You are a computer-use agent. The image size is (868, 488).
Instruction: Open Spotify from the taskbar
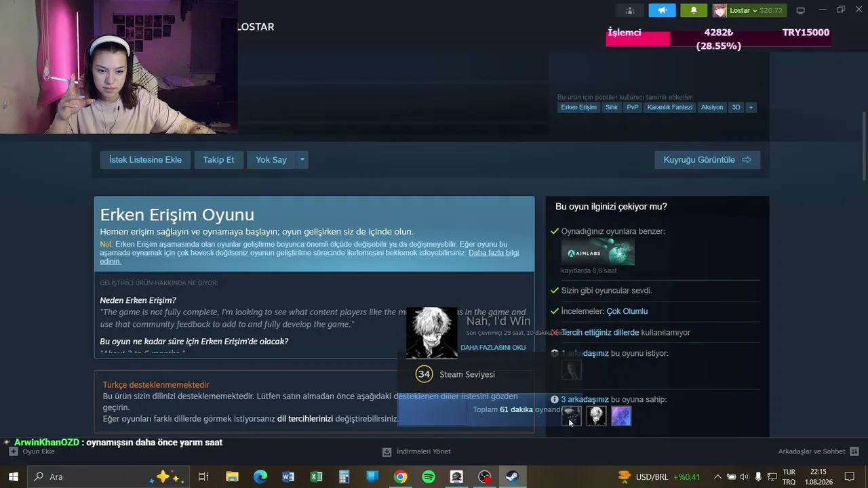429,476
